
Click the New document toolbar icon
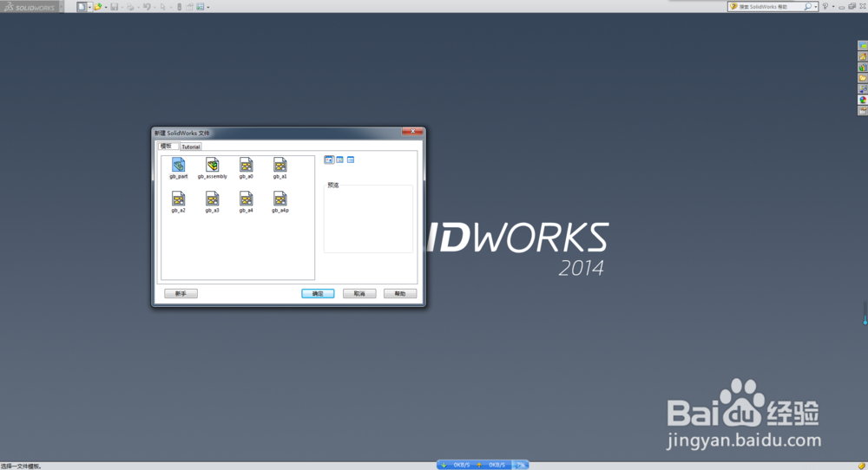[x=82, y=7]
